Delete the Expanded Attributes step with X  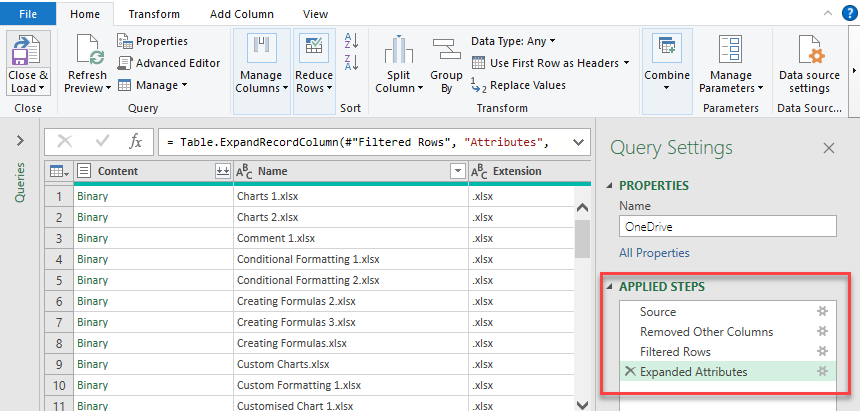coord(629,372)
